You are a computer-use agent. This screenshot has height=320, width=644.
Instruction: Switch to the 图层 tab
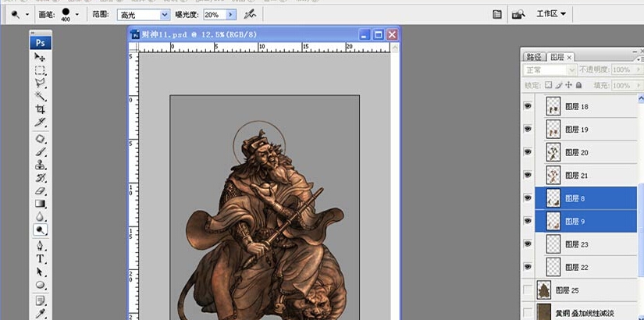557,57
